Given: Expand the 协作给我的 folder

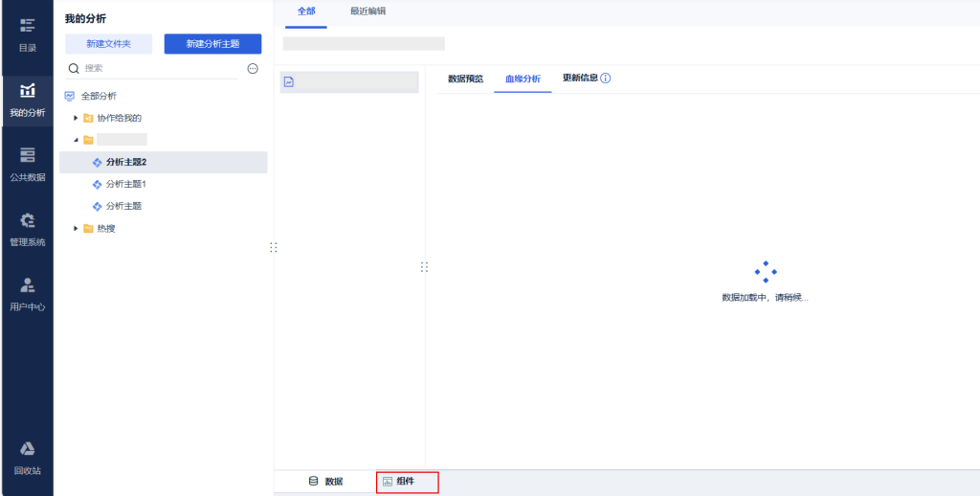Looking at the screenshot, I should tap(76, 118).
